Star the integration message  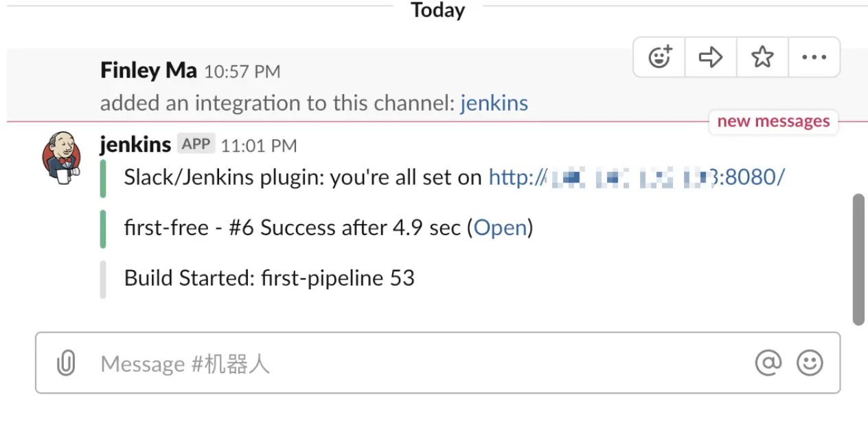(762, 57)
